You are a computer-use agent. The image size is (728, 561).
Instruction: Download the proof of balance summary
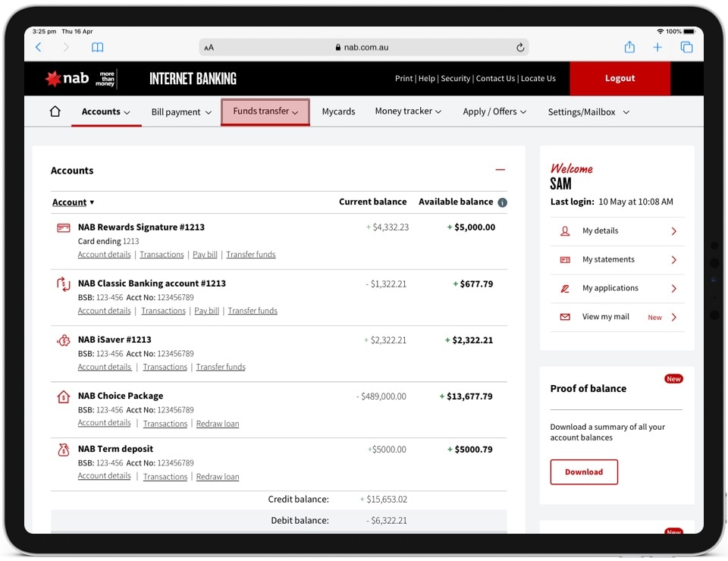[x=584, y=472]
